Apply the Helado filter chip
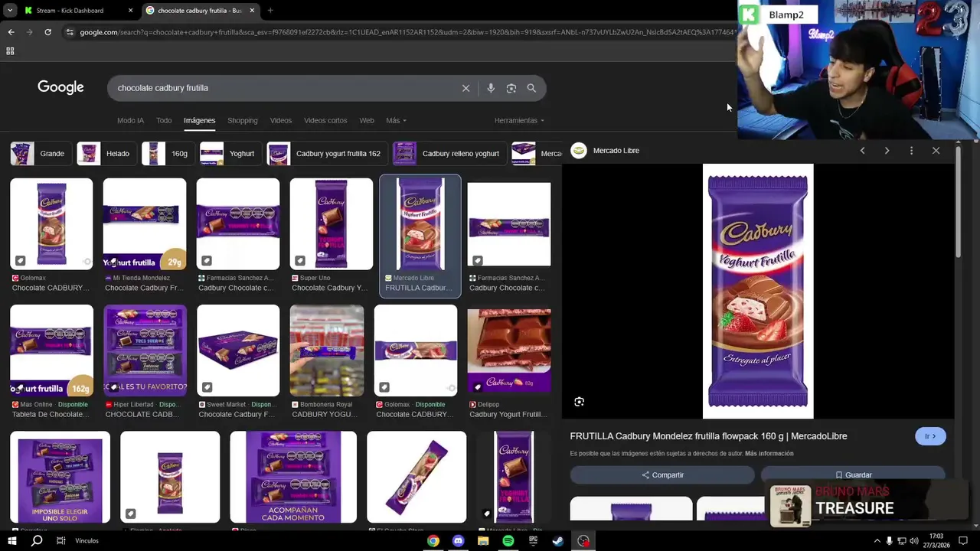 (x=106, y=153)
